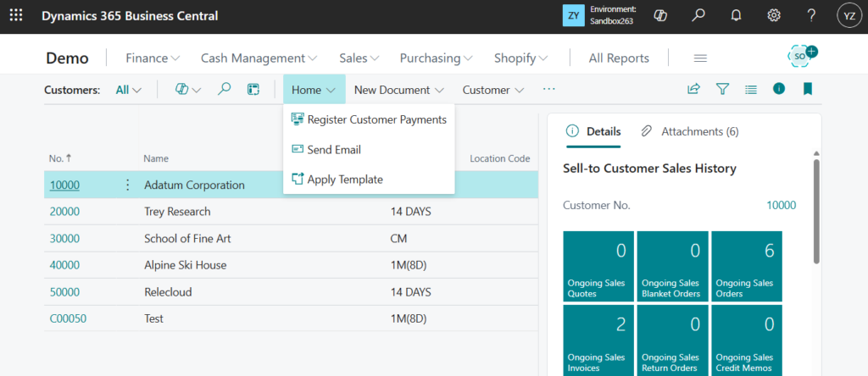The height and width of the screenshot is (376, 868).
Task: Switch to the Attachments (6) tab
Action: (690, 131)
